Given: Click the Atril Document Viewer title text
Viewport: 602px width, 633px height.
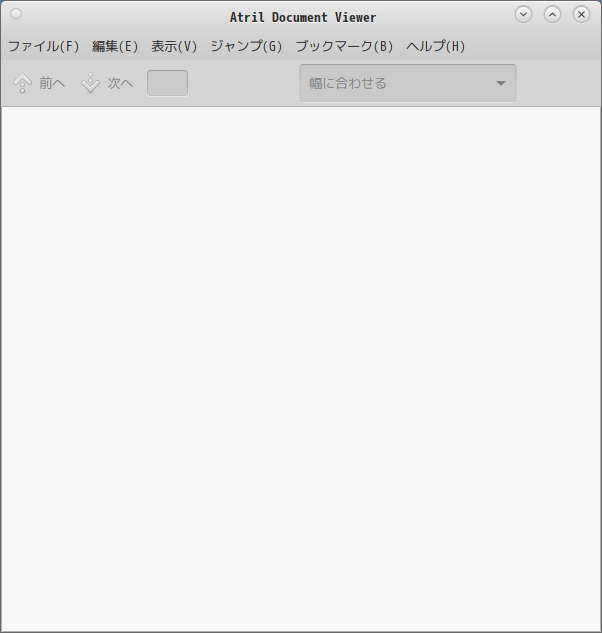Looking at the screenshot, I should click(303, 17).
